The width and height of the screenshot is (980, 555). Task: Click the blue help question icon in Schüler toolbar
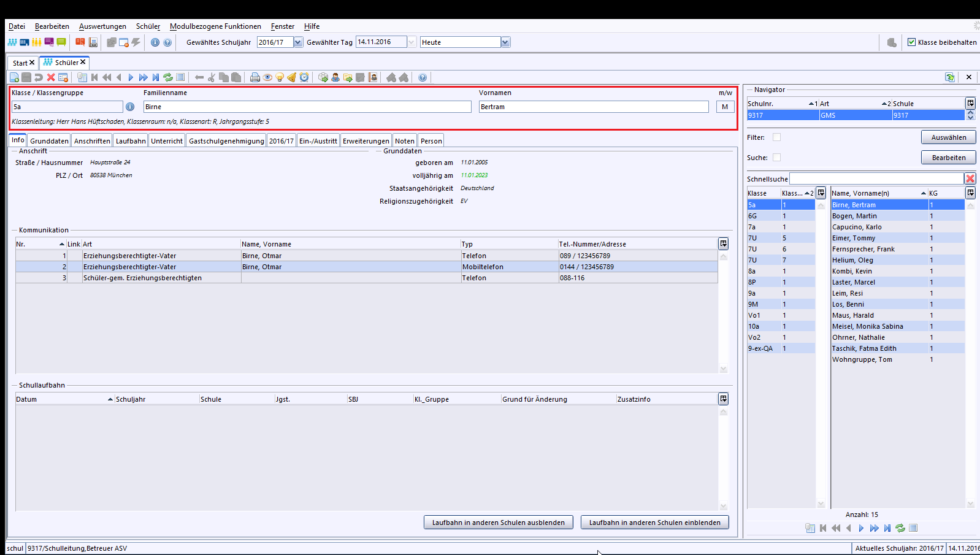[x=423, y=77]
